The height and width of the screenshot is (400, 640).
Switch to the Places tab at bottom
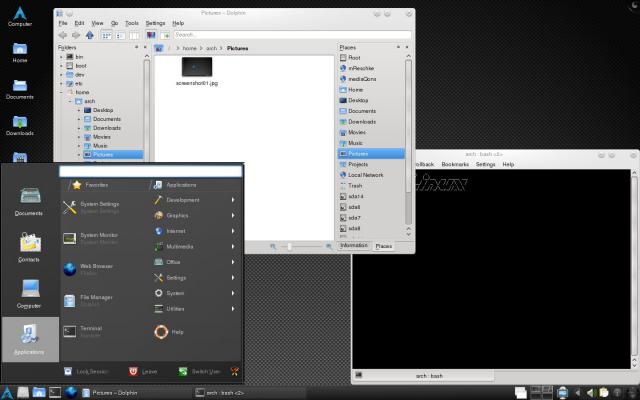click(x=383, y=246)
